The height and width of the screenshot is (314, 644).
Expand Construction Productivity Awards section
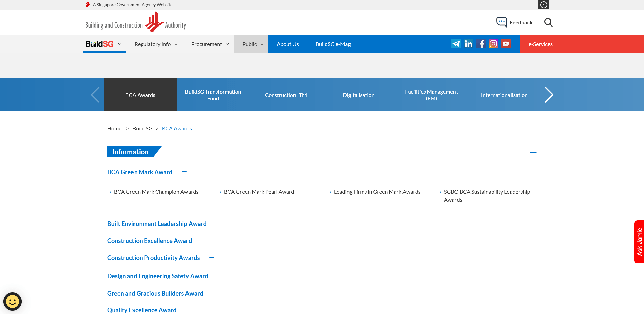[x=212, y=258]
